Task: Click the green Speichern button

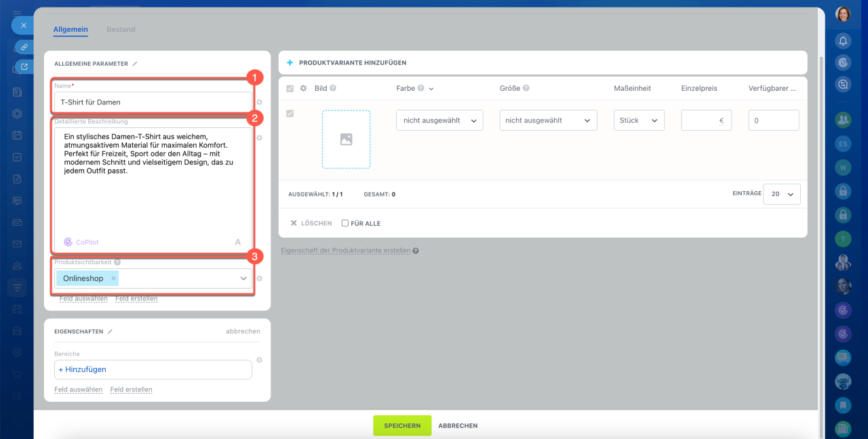Action: (402, 425)
